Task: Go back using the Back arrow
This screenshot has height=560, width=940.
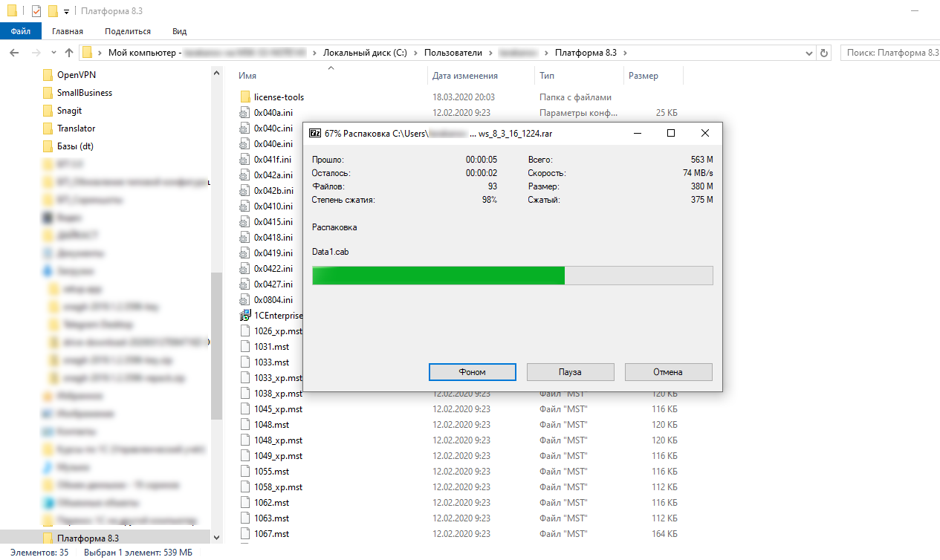Action: coord(14,53)
